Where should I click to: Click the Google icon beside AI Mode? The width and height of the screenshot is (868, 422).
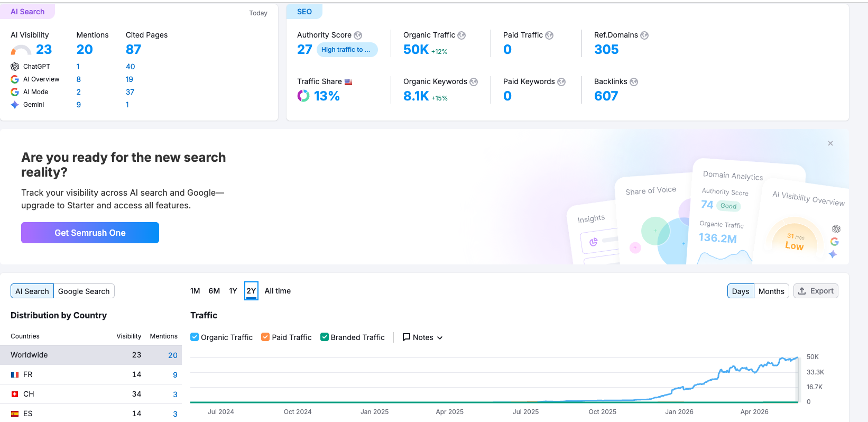(15, 92)
